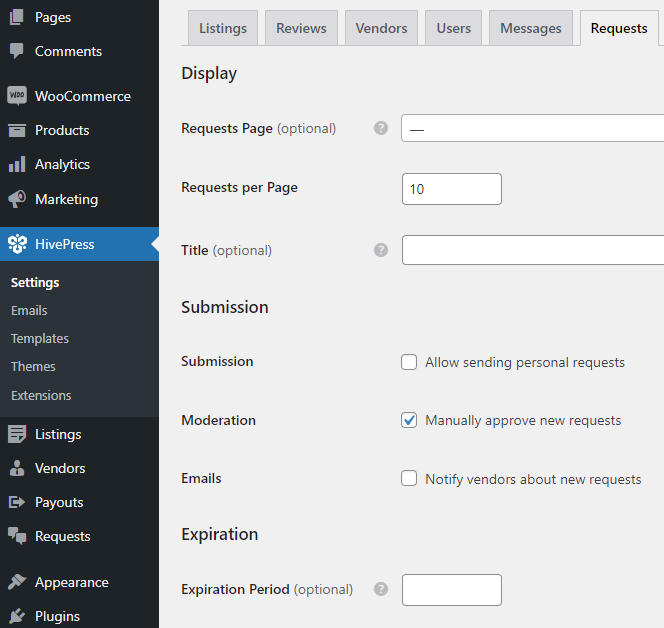Image resolution: width=664 pixels, height=628 pixels.
Task: Go to Extensions under HivePress
Action: click(41, 395)
